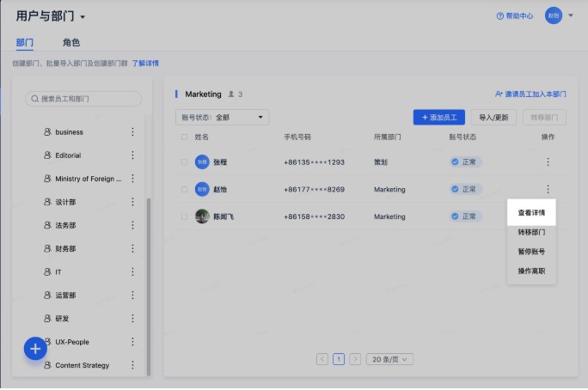Click the disabled 转移部门 toolbar button
The height and width of the screenshot is (390, 588).
click(x=544, y=118)
